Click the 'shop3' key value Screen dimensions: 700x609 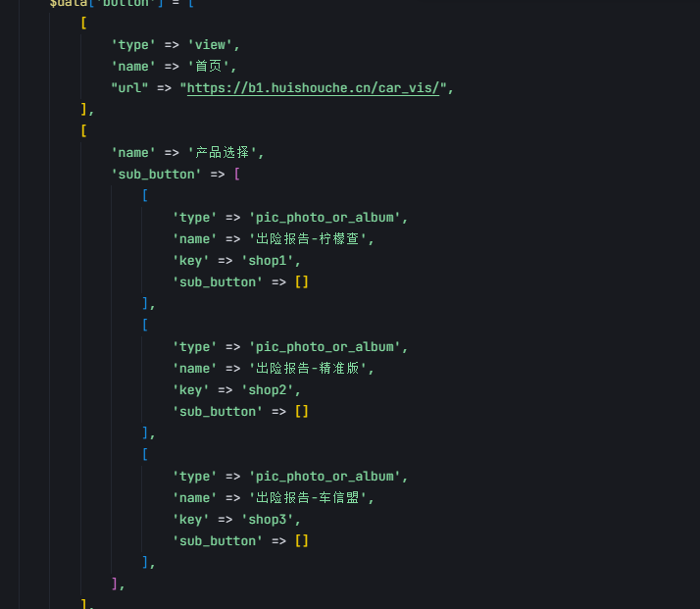pos(268,519)
